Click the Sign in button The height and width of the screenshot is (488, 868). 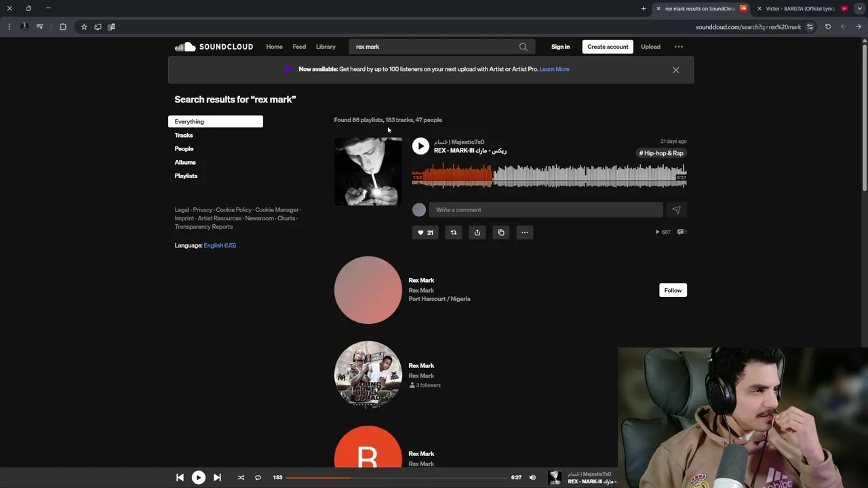560,47
